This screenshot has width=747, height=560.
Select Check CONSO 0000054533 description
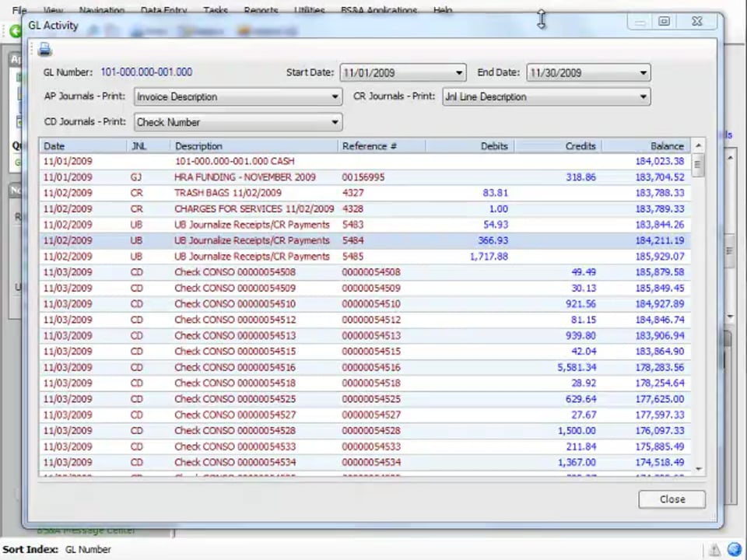click(235, 446)
